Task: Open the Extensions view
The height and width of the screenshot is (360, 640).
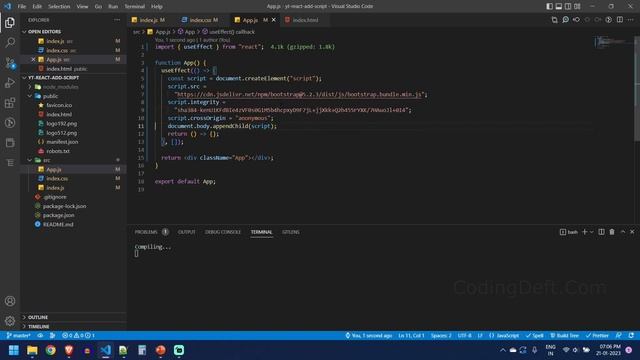Action: point(10,102)
